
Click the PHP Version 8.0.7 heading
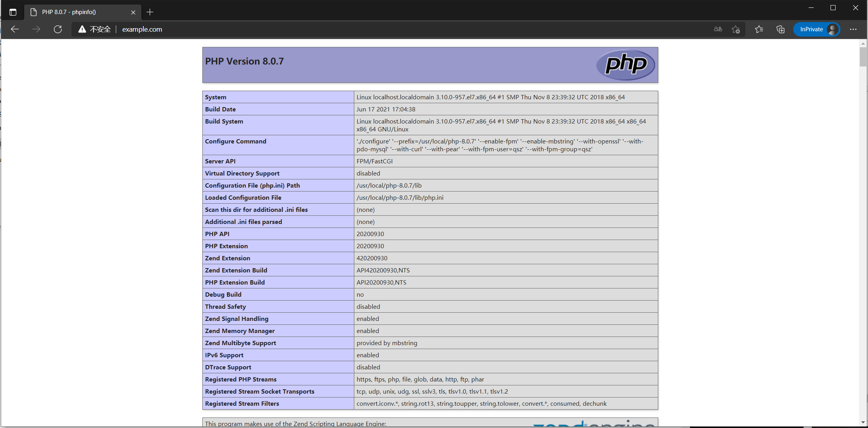point(245,61)
